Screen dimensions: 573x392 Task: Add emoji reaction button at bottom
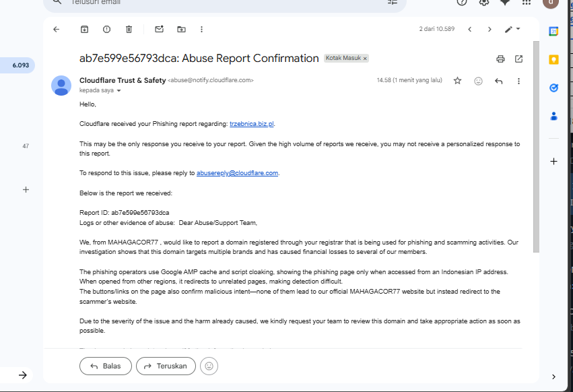click(209, 366)
